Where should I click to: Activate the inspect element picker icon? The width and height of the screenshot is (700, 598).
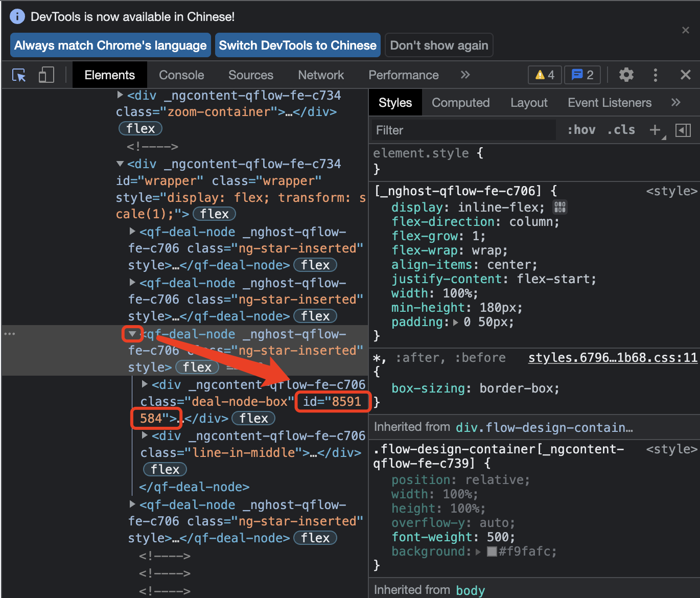(19, 75)
